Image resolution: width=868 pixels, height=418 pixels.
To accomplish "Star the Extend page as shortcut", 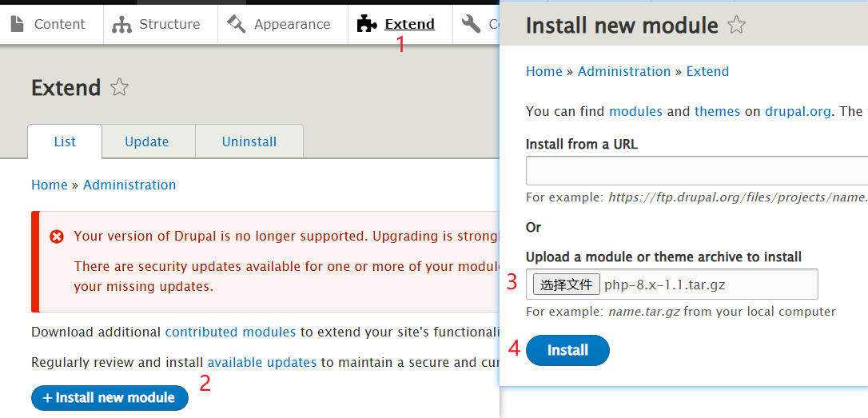I will [x=119, y=87].
